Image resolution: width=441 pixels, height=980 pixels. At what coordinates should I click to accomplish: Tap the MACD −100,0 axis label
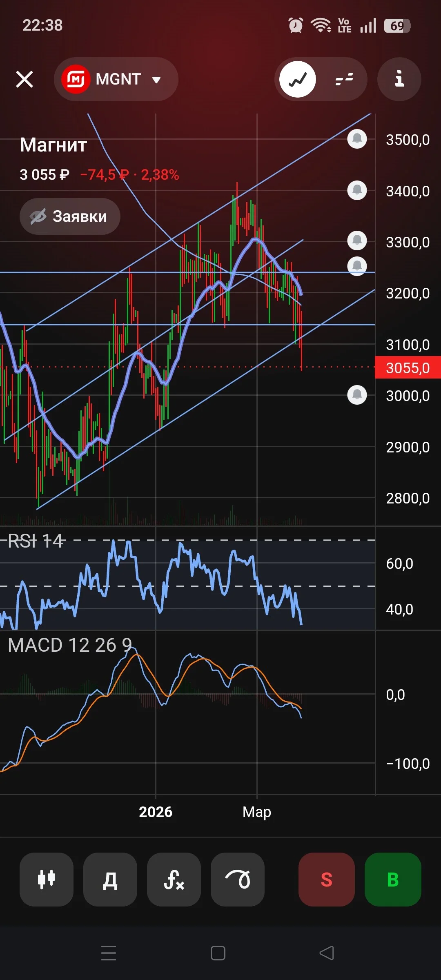[408, 764]
